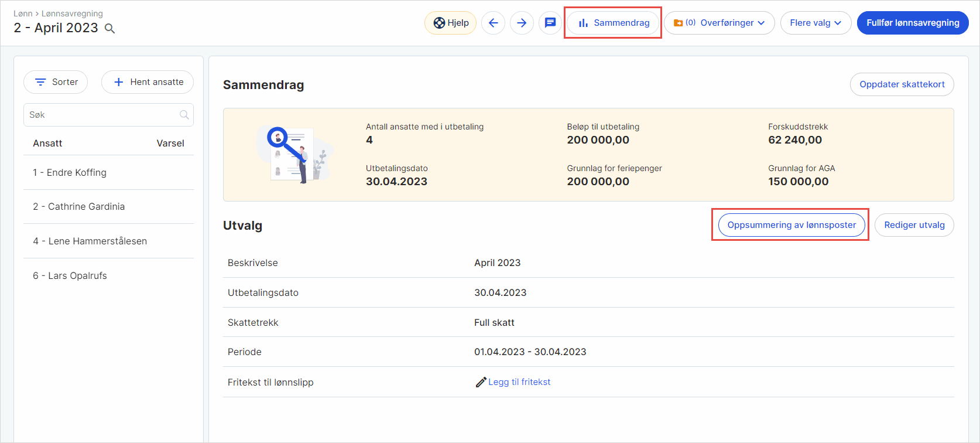Screen dimensions: 980x443
Task: Click Rediger utvalg button
Action: pyautogui.click(x=914, y=225)
